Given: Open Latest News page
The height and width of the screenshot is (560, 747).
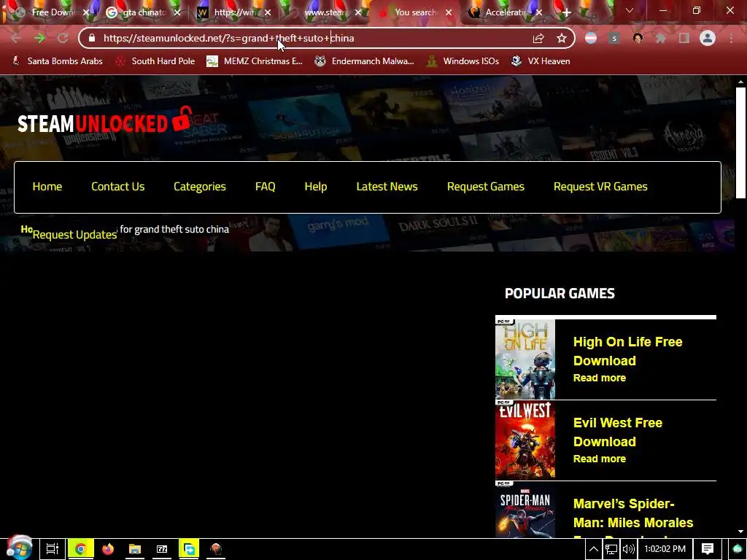Looking at the screenshot, I should 387,187.
